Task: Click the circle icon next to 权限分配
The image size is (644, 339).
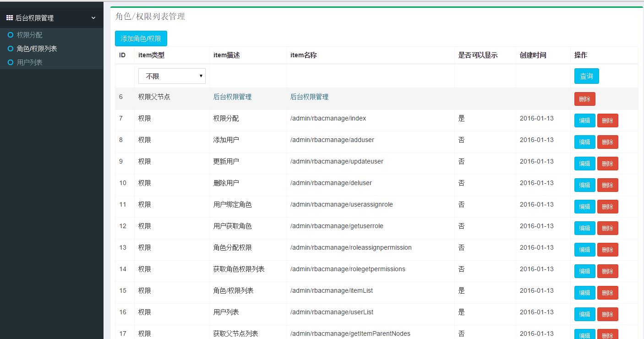Action: 11,35
